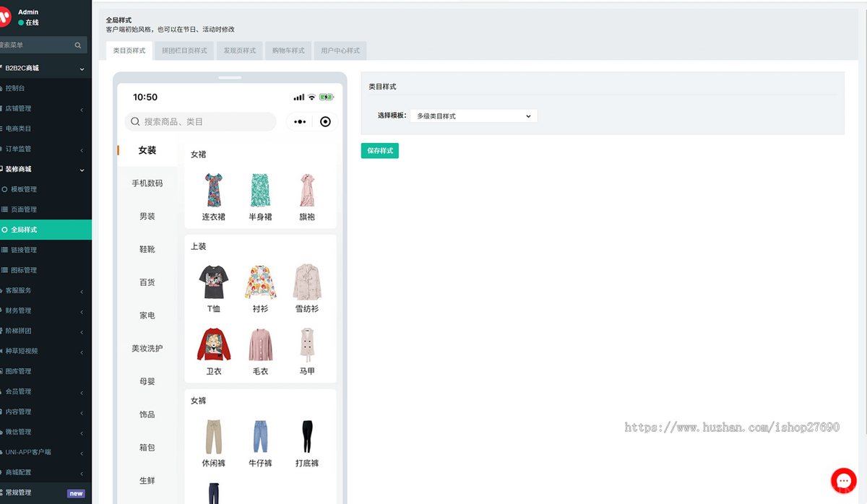Switch to the 发现页样式 tab
This screenshot has height=504, width=867.
click(240, 51)
